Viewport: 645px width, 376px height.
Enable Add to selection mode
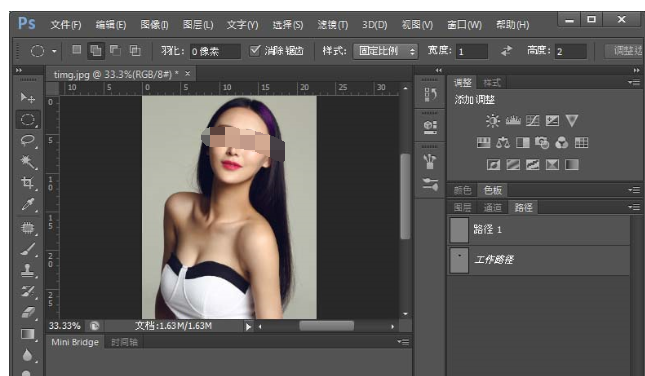(x=95, y=51)
